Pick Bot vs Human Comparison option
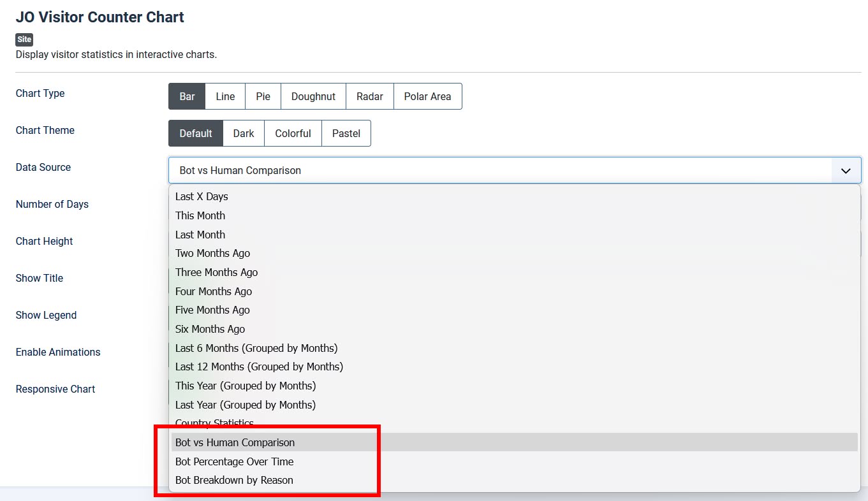Viewport: 868px width, 501px height. pos(515,442)
